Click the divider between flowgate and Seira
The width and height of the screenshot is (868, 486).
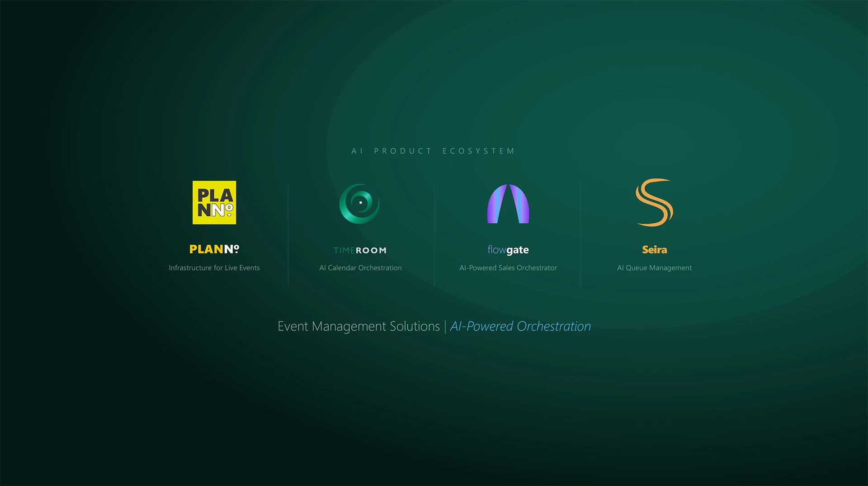click(581, 235)
